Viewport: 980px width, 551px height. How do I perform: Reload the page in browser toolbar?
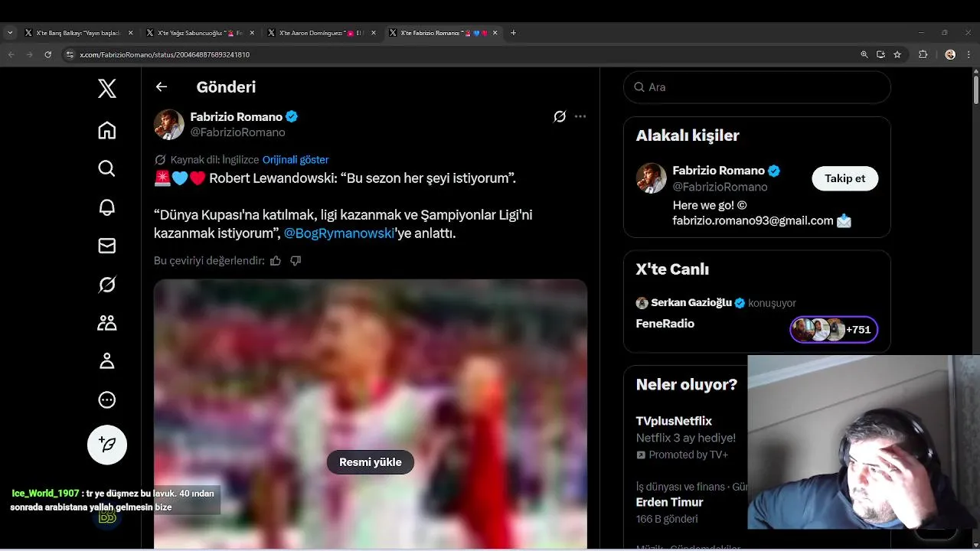click(48, 54)
